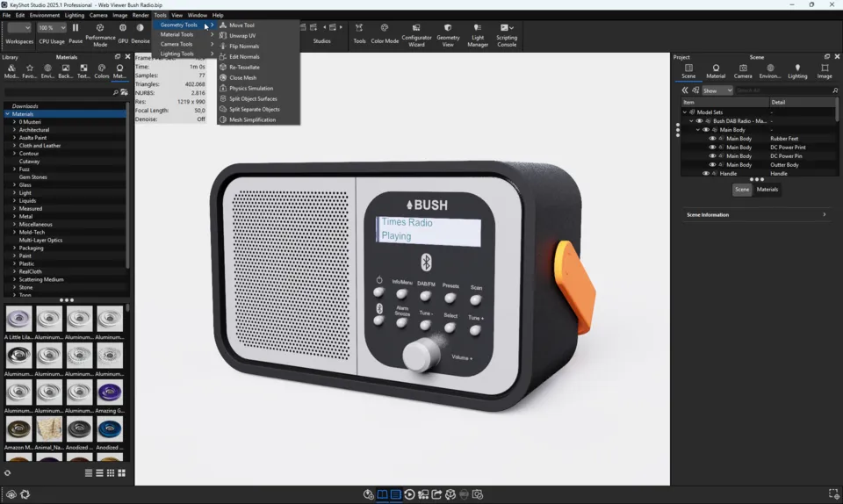Expand the Architectural materials folder
This screenshot has width=843, height=504.
point(15,130)
